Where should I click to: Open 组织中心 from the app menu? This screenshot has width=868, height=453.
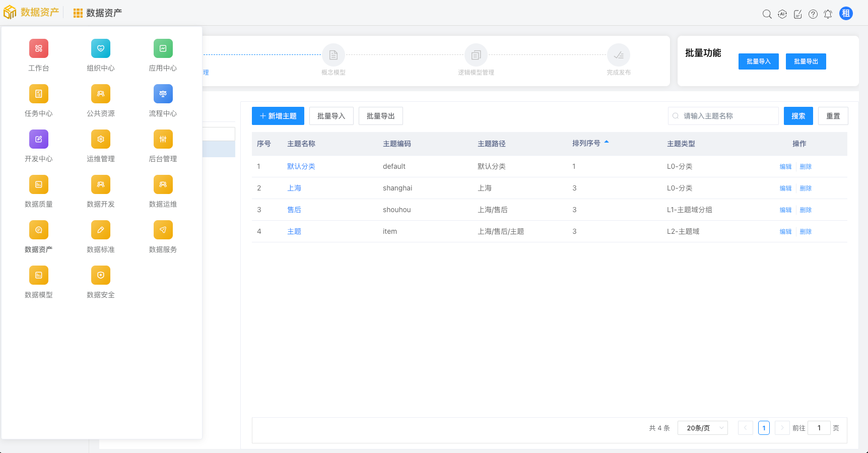[101, 49]
